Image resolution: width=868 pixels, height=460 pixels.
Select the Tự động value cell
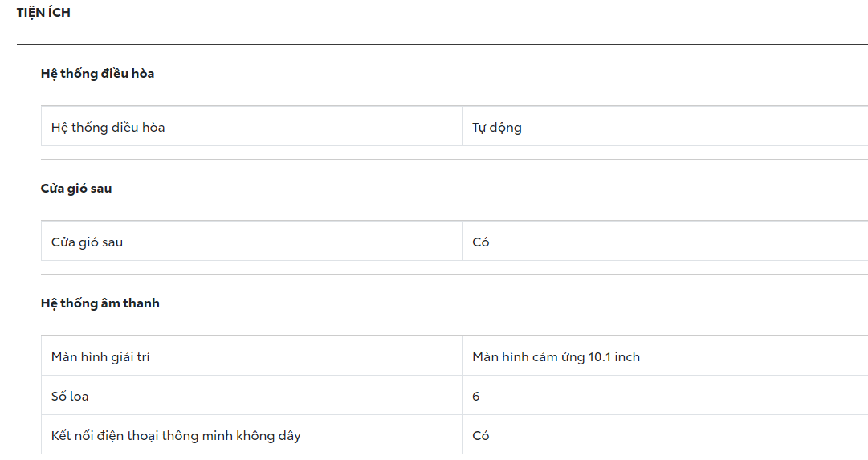coord(497,128)
